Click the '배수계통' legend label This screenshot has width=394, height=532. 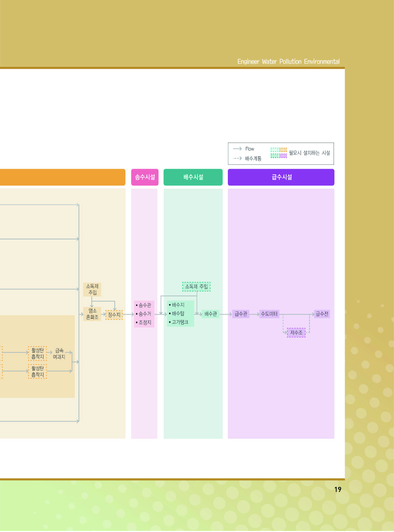tap(253, 158)
